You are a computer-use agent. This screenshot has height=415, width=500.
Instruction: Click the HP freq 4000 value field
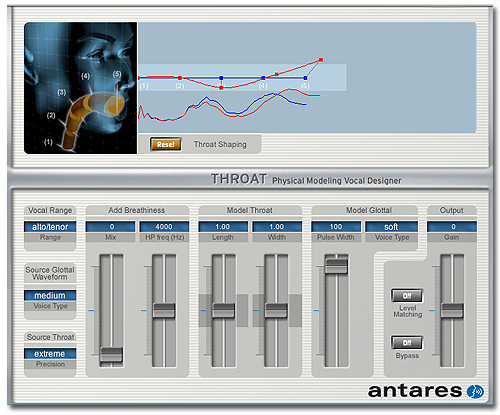[164, 227]
